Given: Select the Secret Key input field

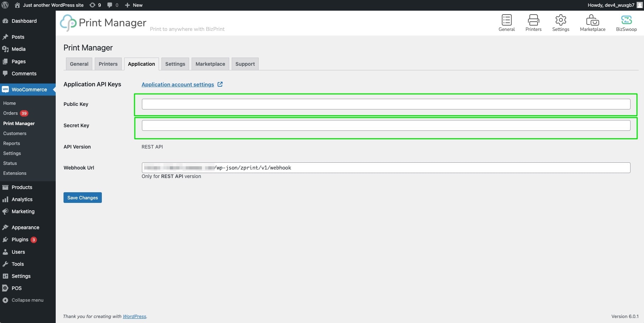Looking at the screenshot, I should [x=385, y=125].
